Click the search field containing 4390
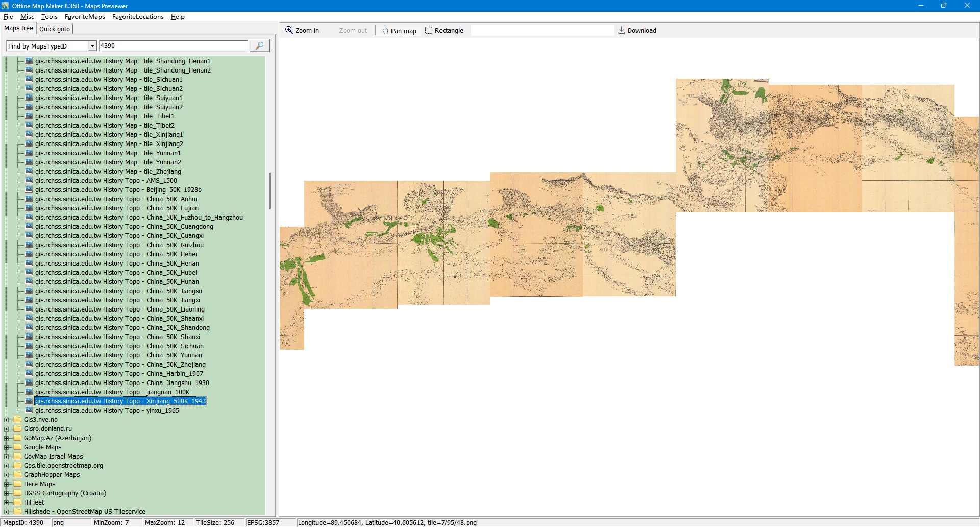The width and height of the screenshot is (980, 527). (x=173, y=46)
